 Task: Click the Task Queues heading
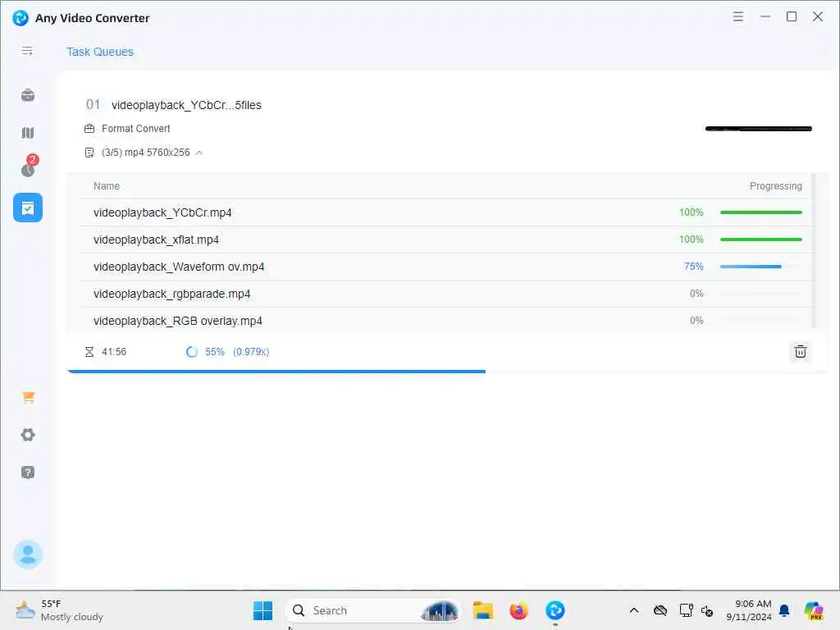pyautogui.click(x=99, y=52)
